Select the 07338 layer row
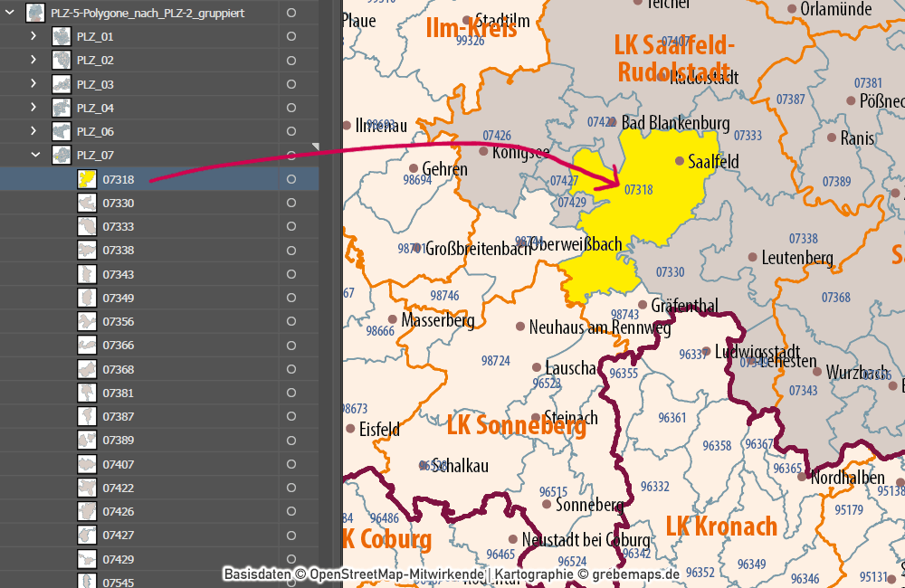Viewport: 905px width, 588px height. tap(181, 250)
